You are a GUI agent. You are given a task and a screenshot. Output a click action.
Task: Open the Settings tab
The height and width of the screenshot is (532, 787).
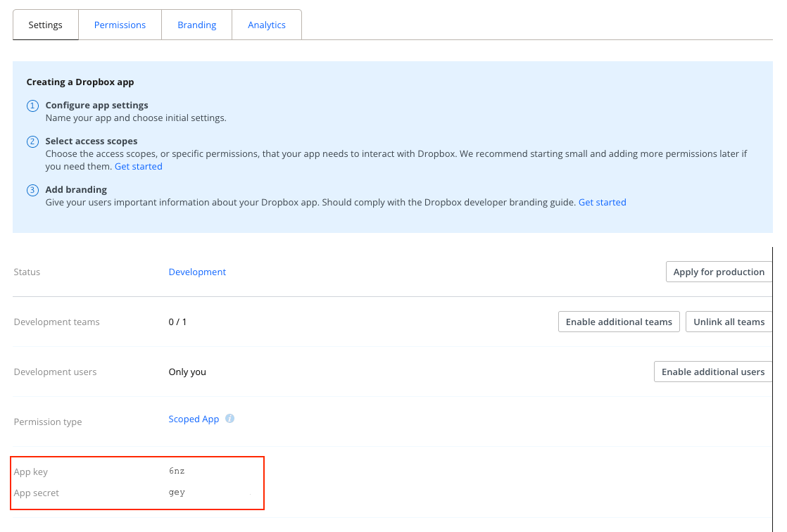45,25
